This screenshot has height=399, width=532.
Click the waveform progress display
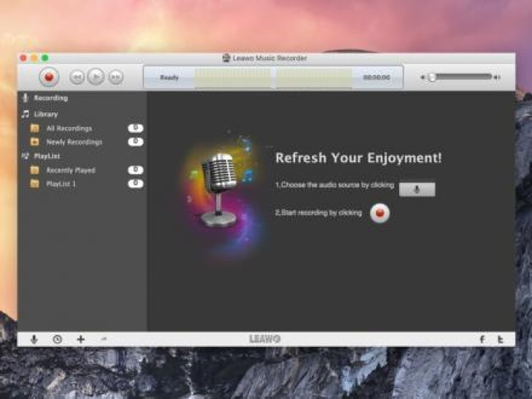(274, 77)
